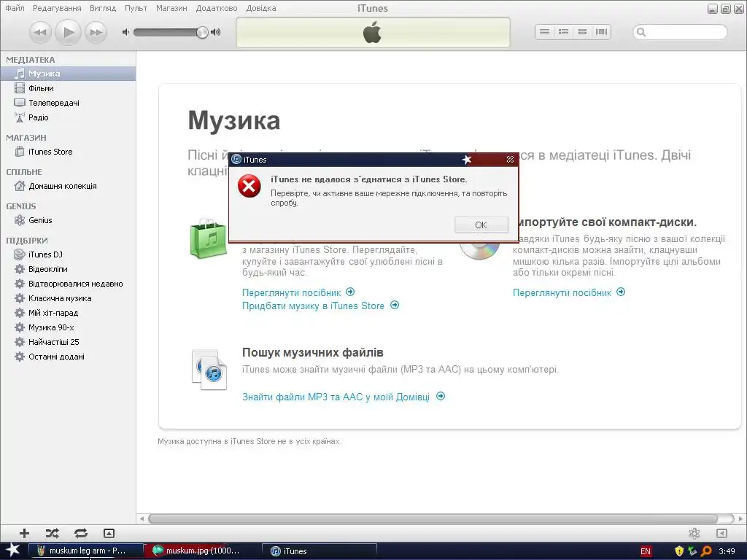The width and height of the screenshot is (747, 560).
Task: Click Переглянути посібник link under CD import section
Action: (569, 292)
